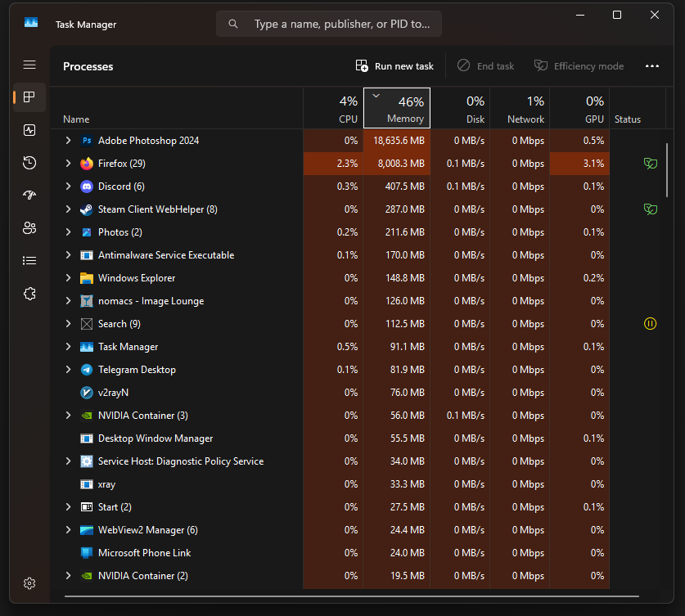
Task: Click Run new task button
Action: pyautogui.click(x=394, y=66)
